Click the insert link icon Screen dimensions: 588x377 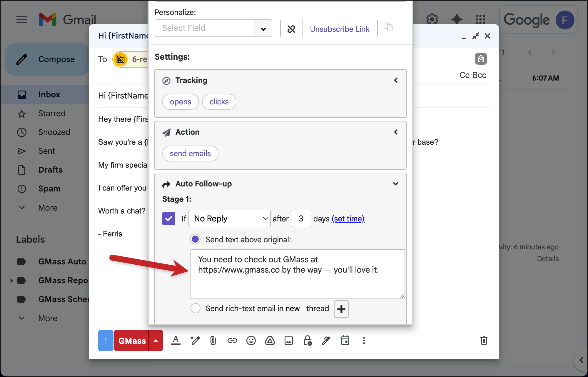[232, 341]
